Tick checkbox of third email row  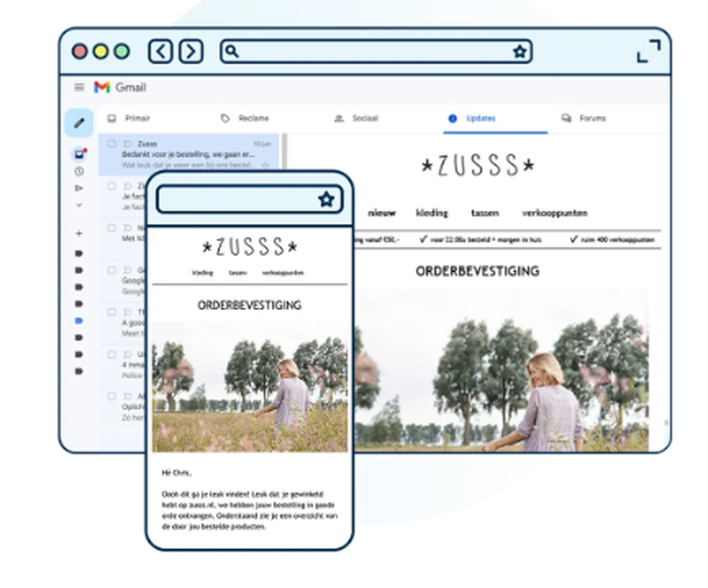click(x=111, y=228)
